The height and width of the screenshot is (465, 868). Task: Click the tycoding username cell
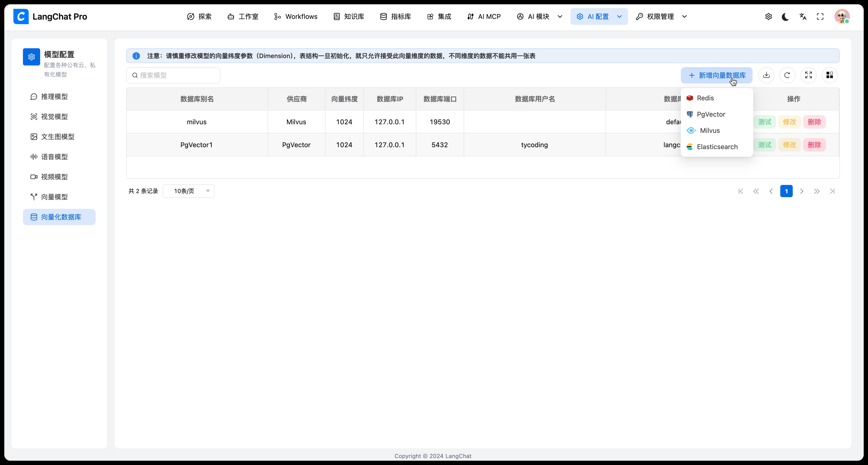[535, 145]
